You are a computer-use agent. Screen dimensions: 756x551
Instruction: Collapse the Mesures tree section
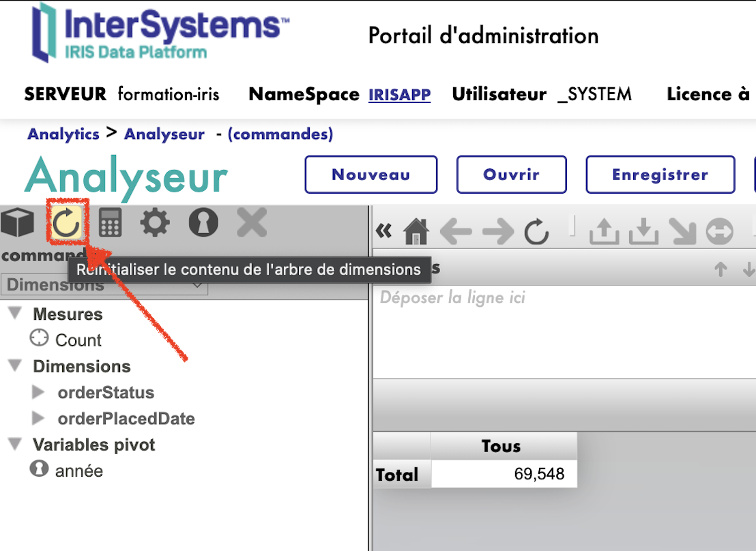coord(16,314)
